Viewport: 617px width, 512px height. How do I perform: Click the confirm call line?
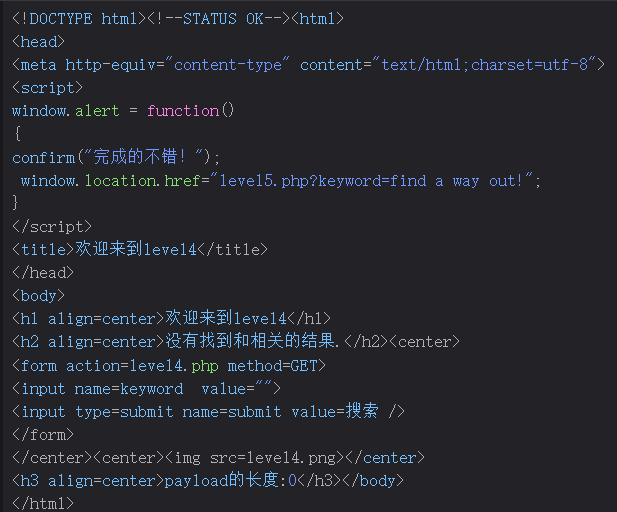point(115,157)
